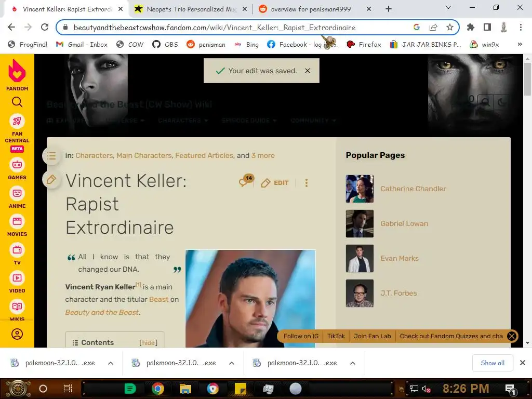Click Join Fan Lab link
Viewport: 532px width, 399px height.
pos(372,336)
